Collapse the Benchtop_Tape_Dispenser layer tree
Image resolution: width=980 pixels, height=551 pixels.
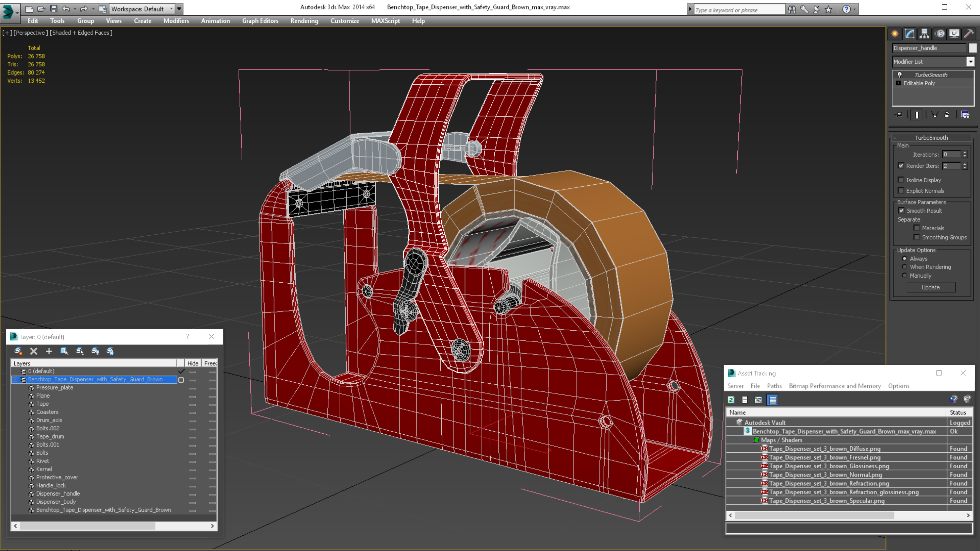15,380
